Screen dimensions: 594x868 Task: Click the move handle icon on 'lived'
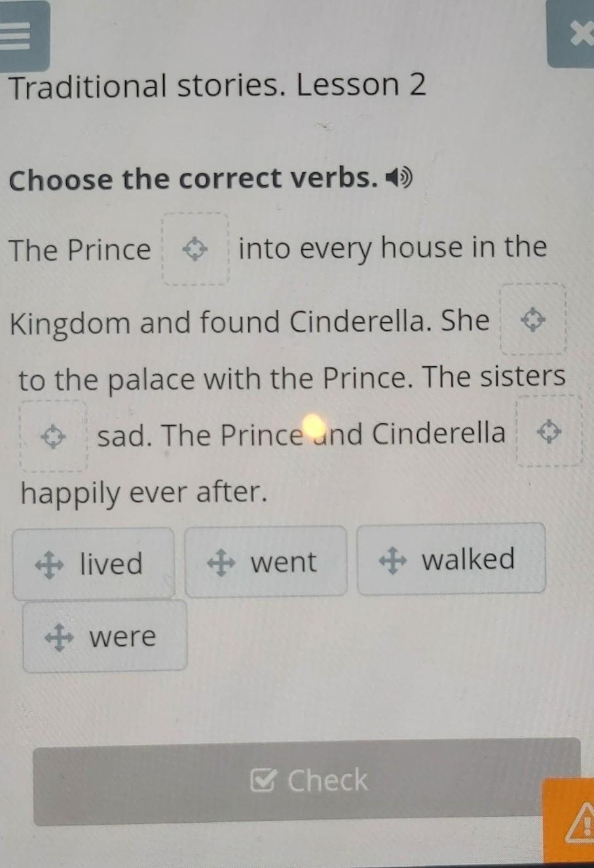point(50,565)
